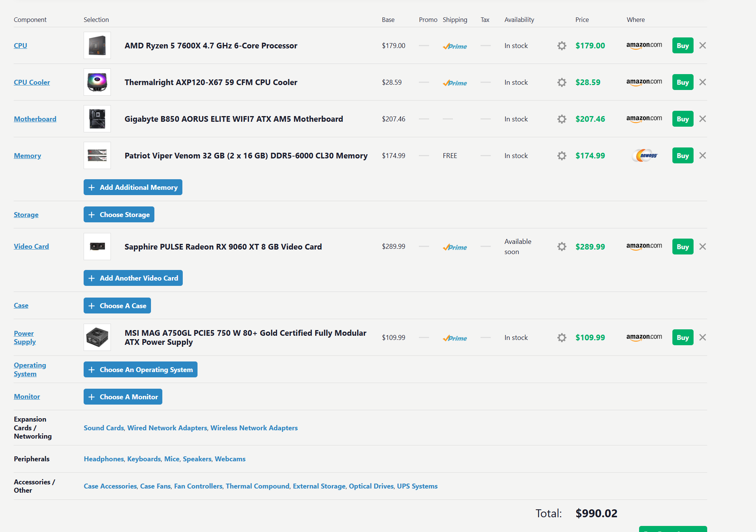Open Wireless Network Adapters link
Image resolution: width=756 pixels, height=532 pixels.
(254, 428)
